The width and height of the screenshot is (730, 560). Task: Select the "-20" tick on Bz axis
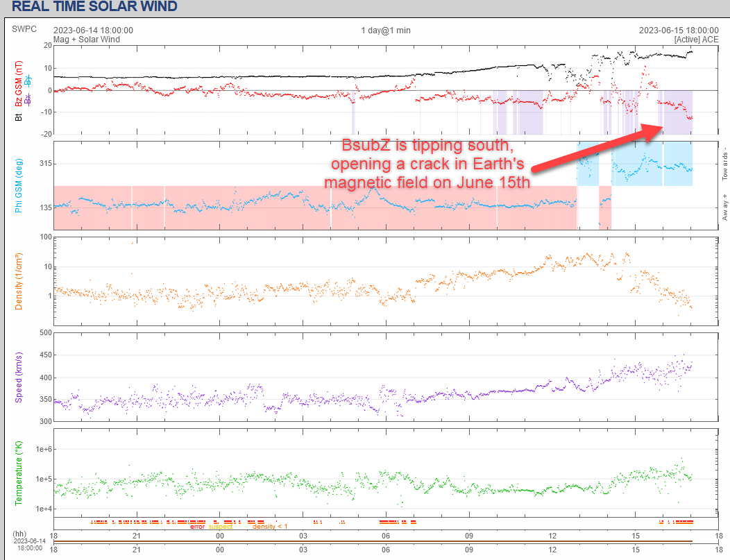click(x=46, y=134)
